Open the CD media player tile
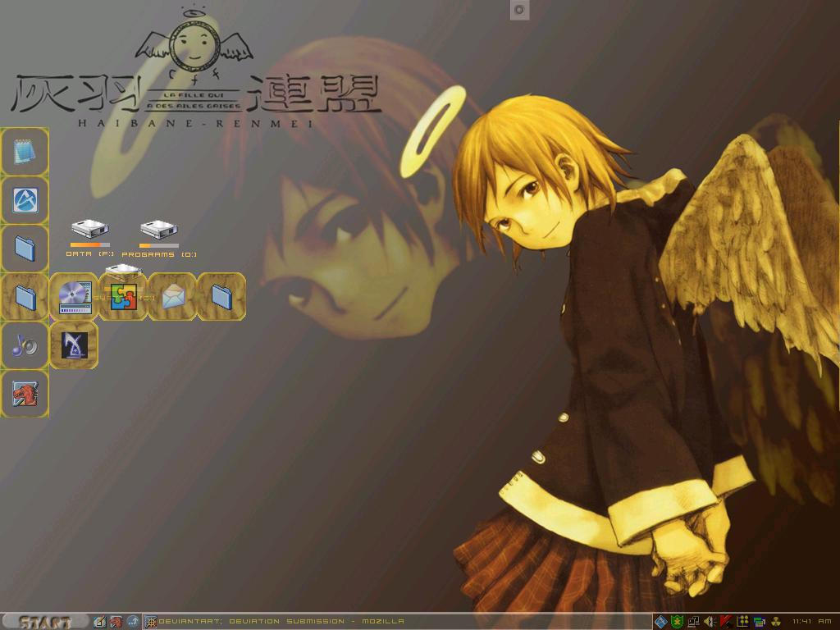Viewport: 840px width, 630px height. (x=74, y=297)
